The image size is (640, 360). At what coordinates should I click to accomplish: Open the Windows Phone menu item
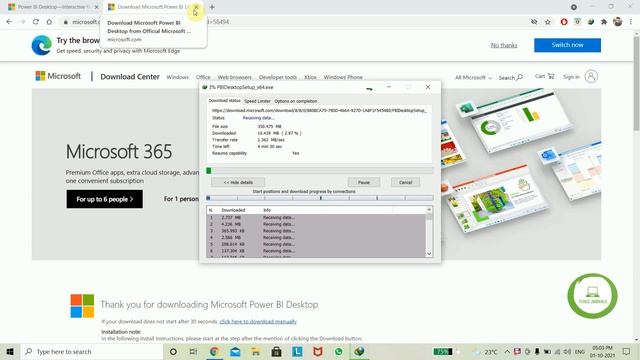[x=343, y=77]
